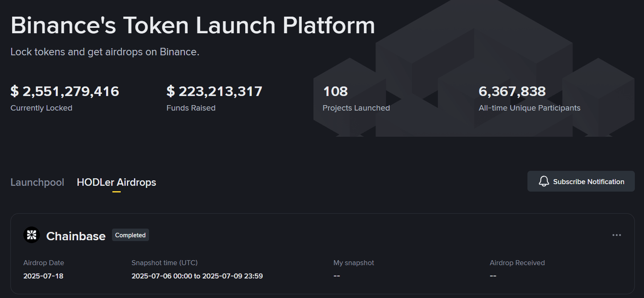
Task: Open the Chainbase project title
Action: pos(76,236)
